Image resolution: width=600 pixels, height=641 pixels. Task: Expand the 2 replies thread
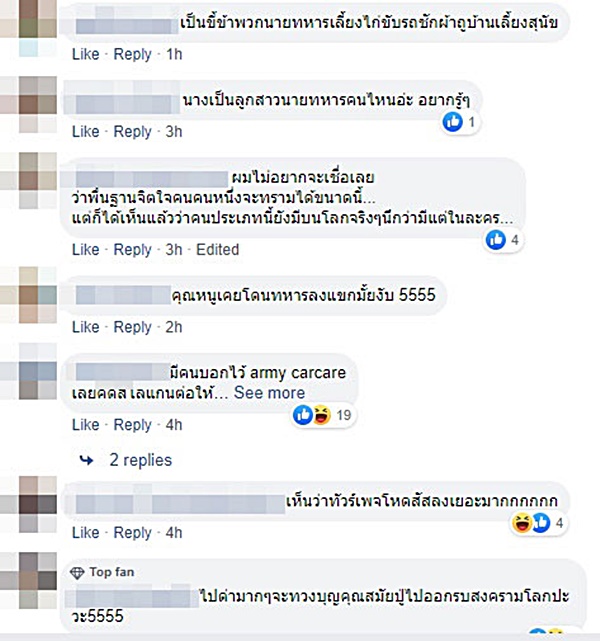[141, 460]
